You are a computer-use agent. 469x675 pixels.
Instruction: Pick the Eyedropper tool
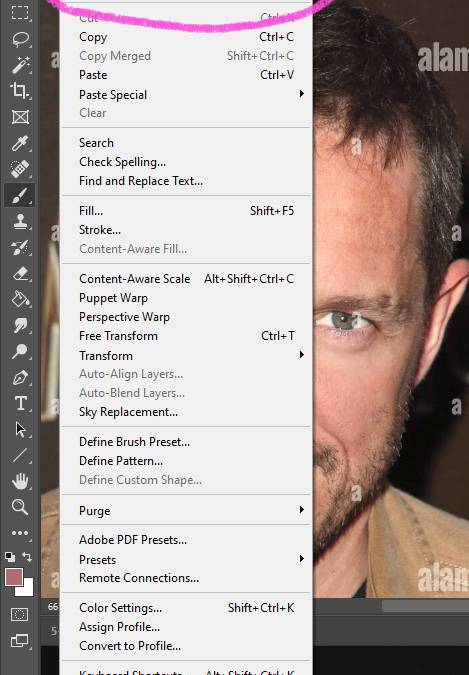(x=20, y=143)
